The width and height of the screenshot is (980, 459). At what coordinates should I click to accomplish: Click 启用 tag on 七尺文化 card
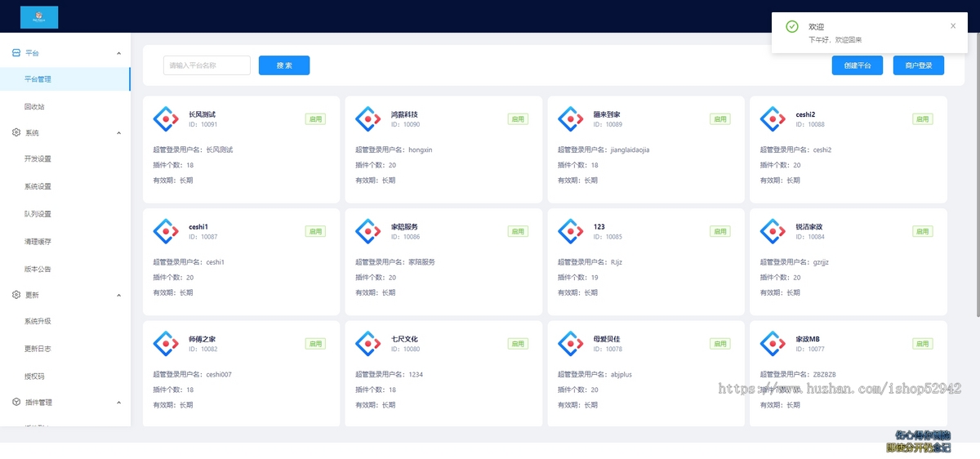[x=518, y=344]
